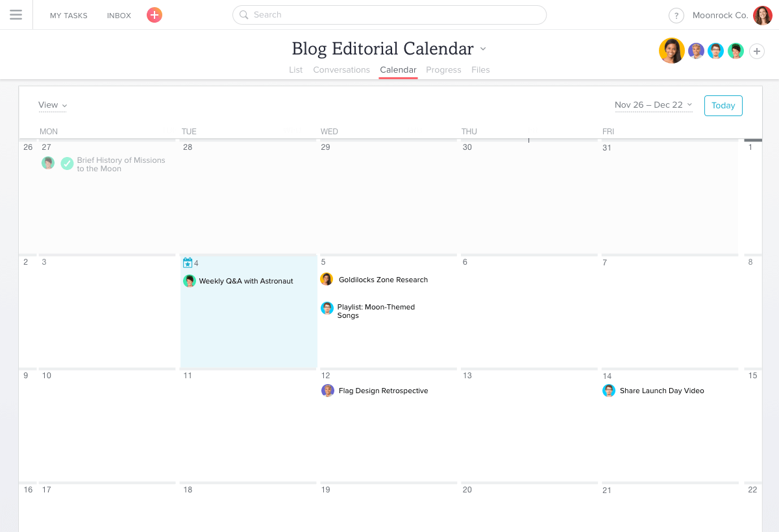Screen dimensions: 779x532
Task: Click the red plus quick-add button
Action: 155,15
